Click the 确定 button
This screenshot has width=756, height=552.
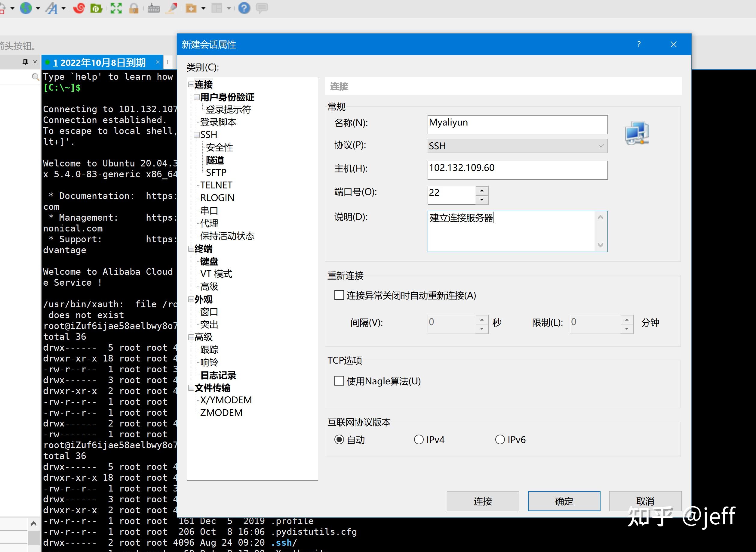[x=564, y=501]
